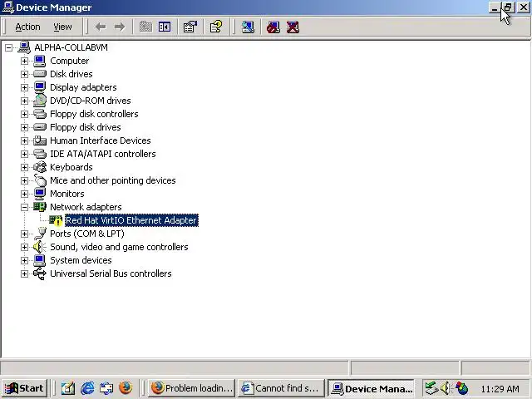Click the Help toolbar icon
This screenshot has height=399, width=532.
coord(216,27)
